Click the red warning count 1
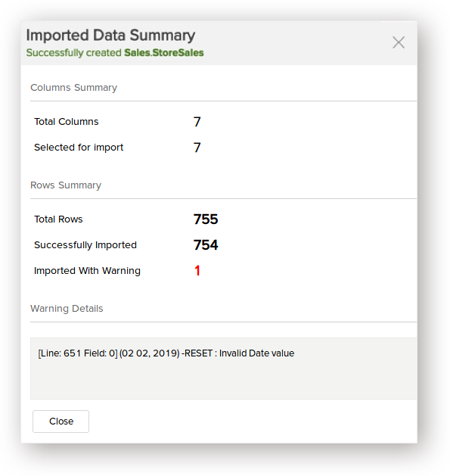This screenshot has height=476, width=450. click(x=197, y=270)
